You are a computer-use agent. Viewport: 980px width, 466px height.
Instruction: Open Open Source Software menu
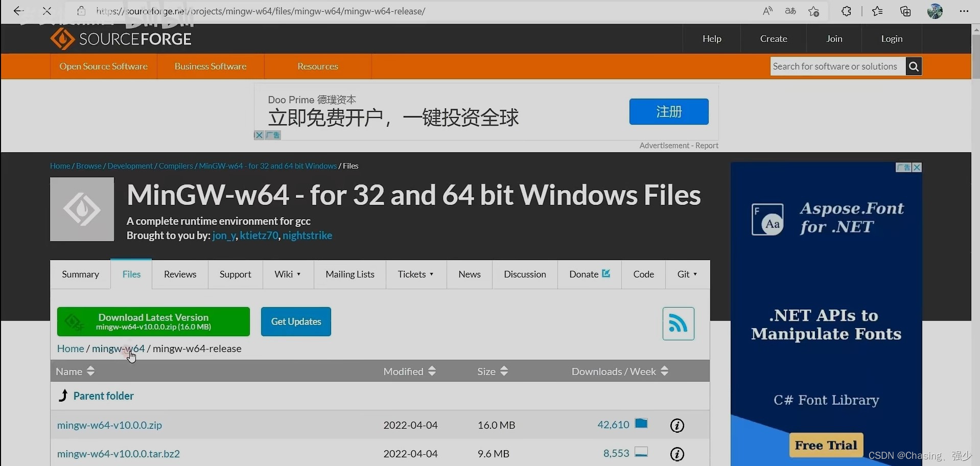click(x=103, y=66)
